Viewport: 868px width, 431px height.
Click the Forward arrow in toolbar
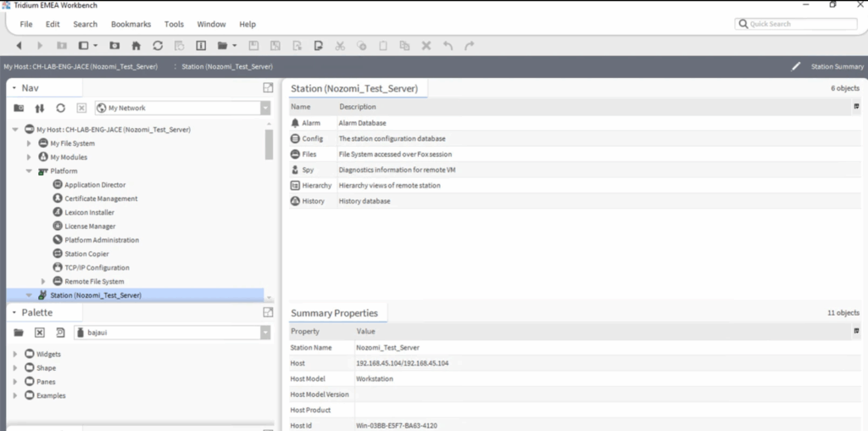(x=40, y=46)
